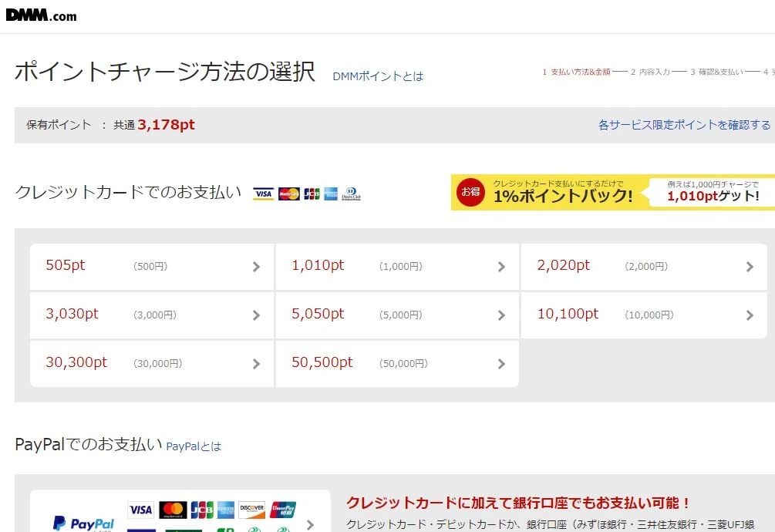775x532 pixels.
Task: Select the 505pt (500円) charge option
Action: coord(152,266)
